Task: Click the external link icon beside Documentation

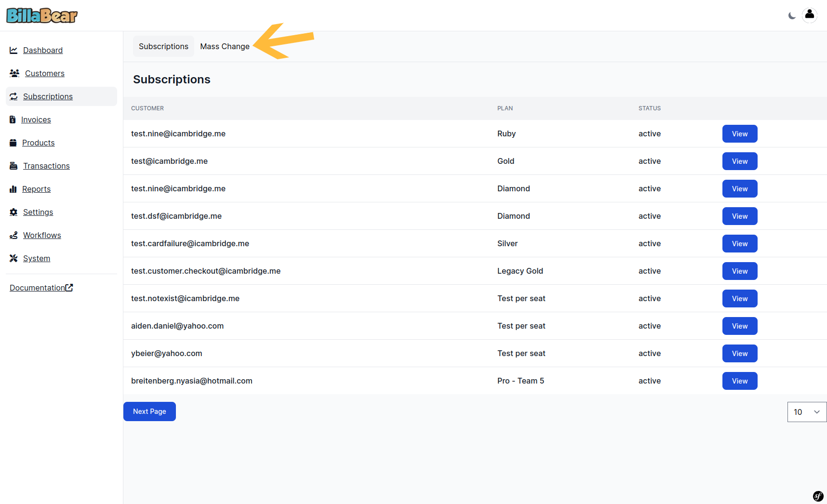Action: [69, 288]
